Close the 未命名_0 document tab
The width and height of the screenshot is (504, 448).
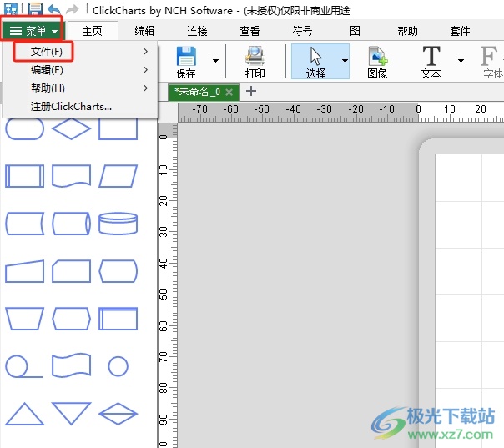(x=229, y=93)
